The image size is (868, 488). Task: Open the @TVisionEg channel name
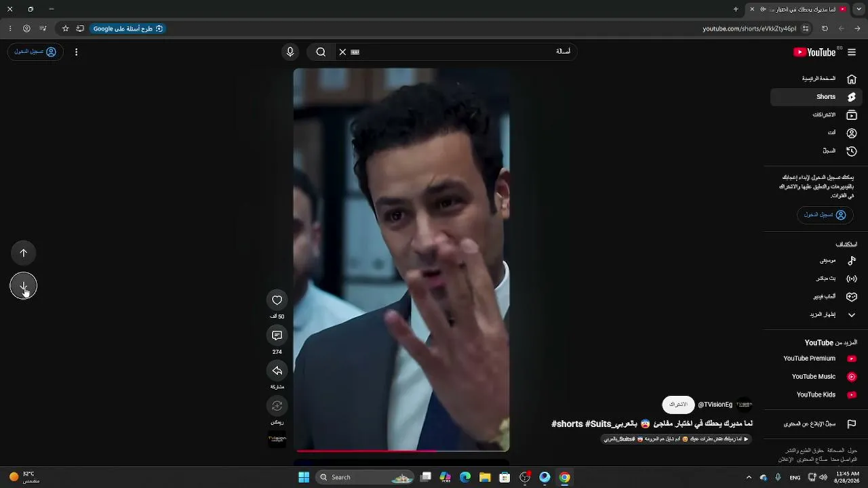coord(715,405)
